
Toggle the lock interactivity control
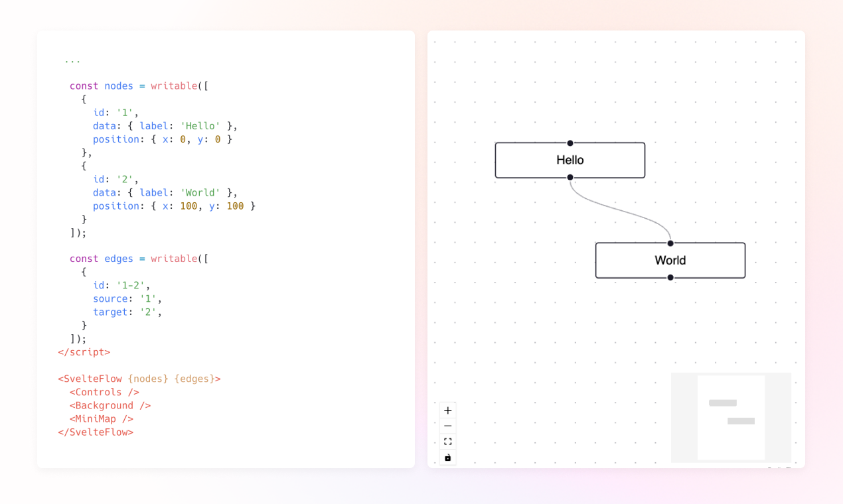[x=448, y=458]
